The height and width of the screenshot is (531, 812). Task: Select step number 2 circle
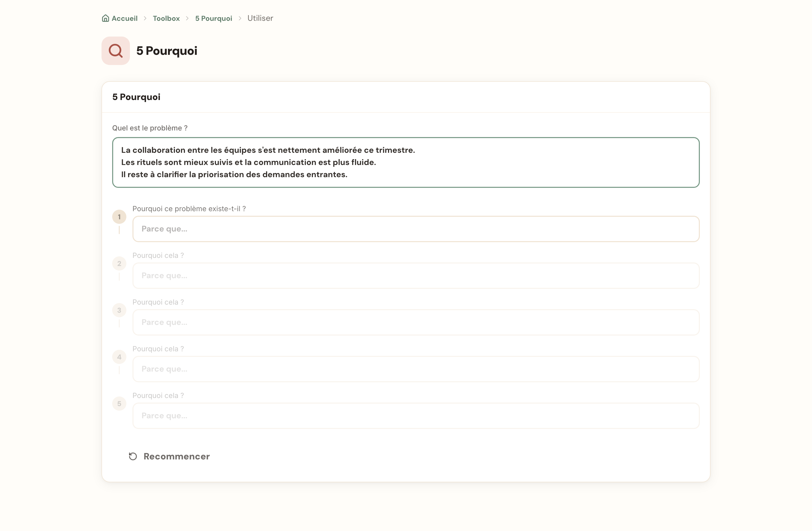coord(120,263)
